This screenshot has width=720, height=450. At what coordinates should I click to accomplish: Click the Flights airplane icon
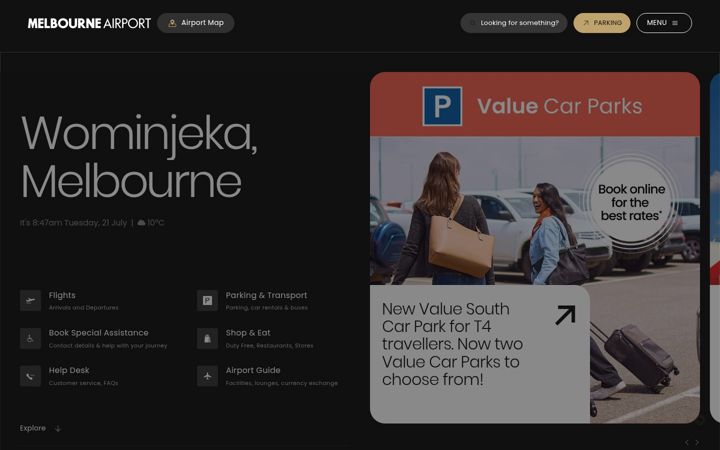pyautogui.click(x=30, y=301)
